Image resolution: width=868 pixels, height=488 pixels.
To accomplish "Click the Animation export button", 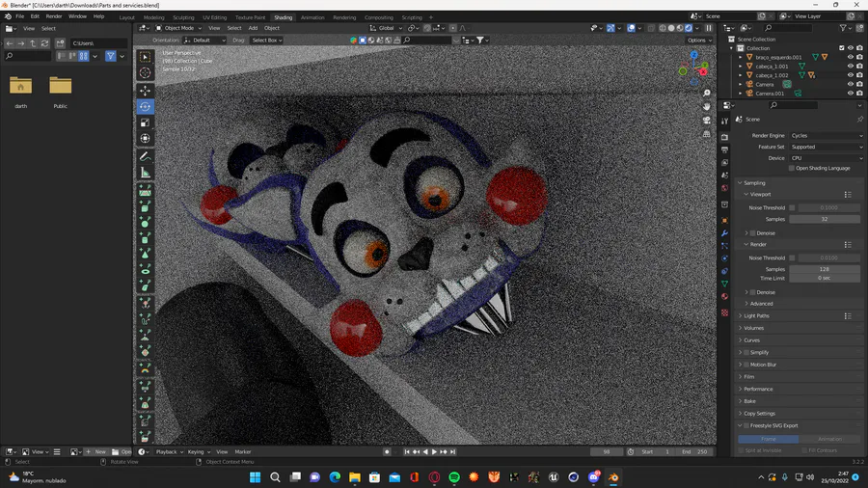I will (x=829, y=439).
